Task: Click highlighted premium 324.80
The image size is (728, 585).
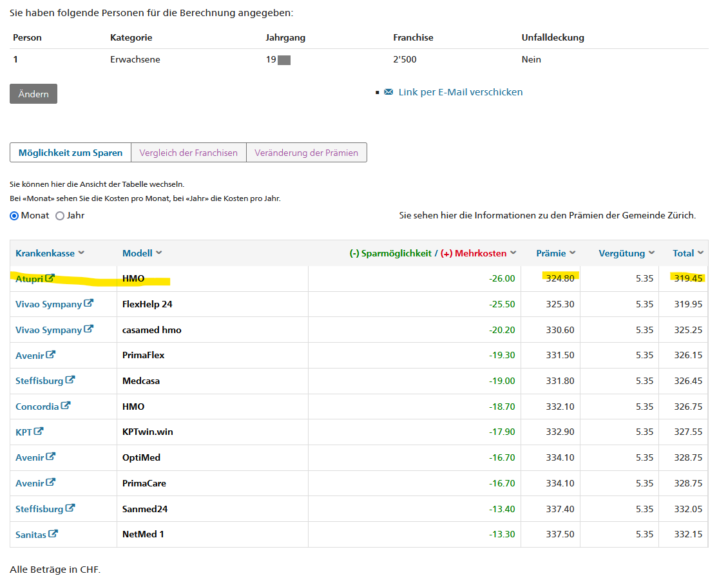Action: [560, 278]
